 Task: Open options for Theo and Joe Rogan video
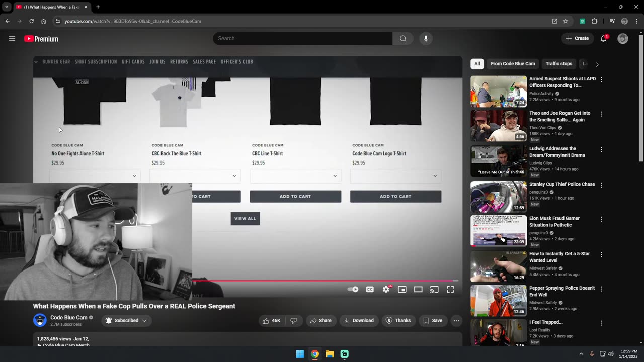click(x=601, y=114)
